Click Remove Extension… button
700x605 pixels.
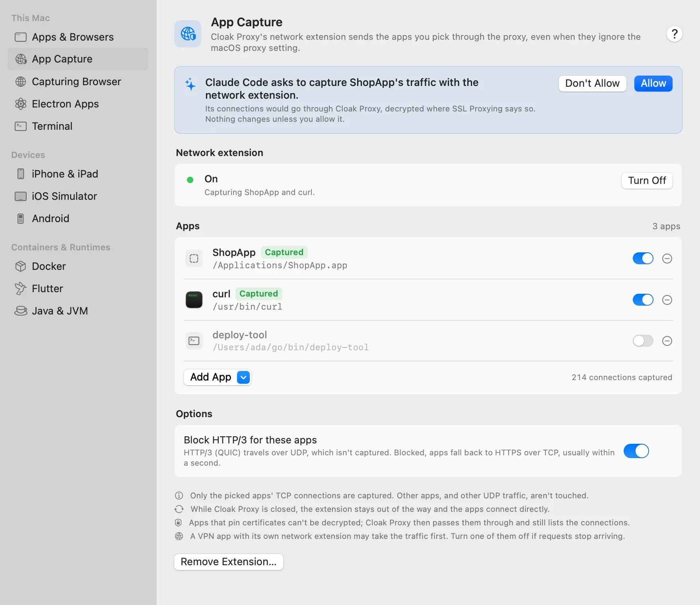click(228, 562)
